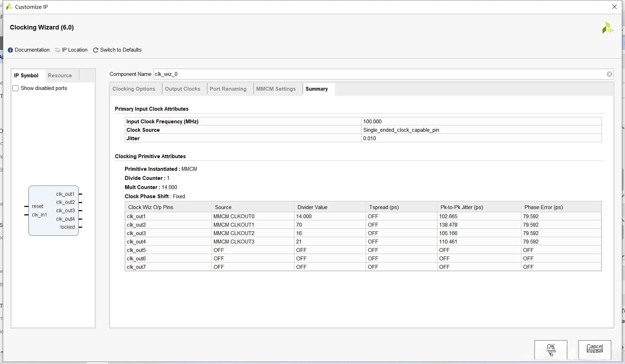Select divider value 16 cell
The image size is (625, 364).
(330, 233)
